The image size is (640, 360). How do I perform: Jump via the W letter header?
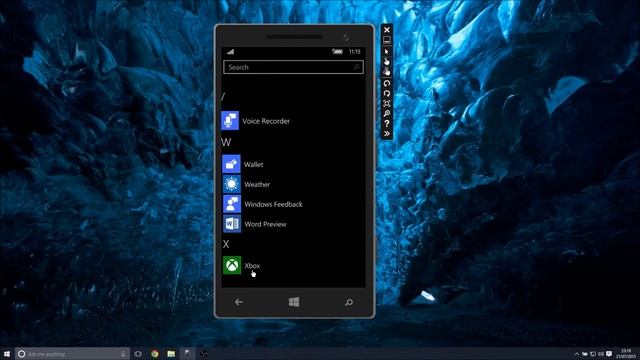[226, 142]
